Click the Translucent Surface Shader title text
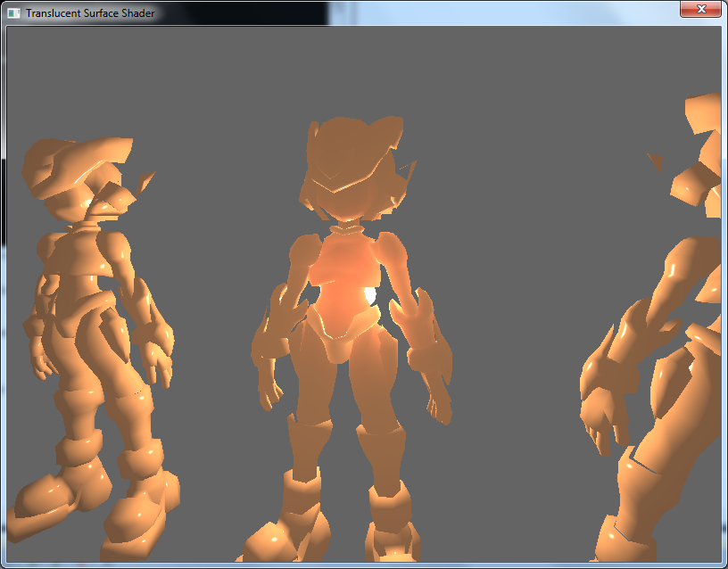The width and height of the screenshot is (728, 569). click(91, 13)
